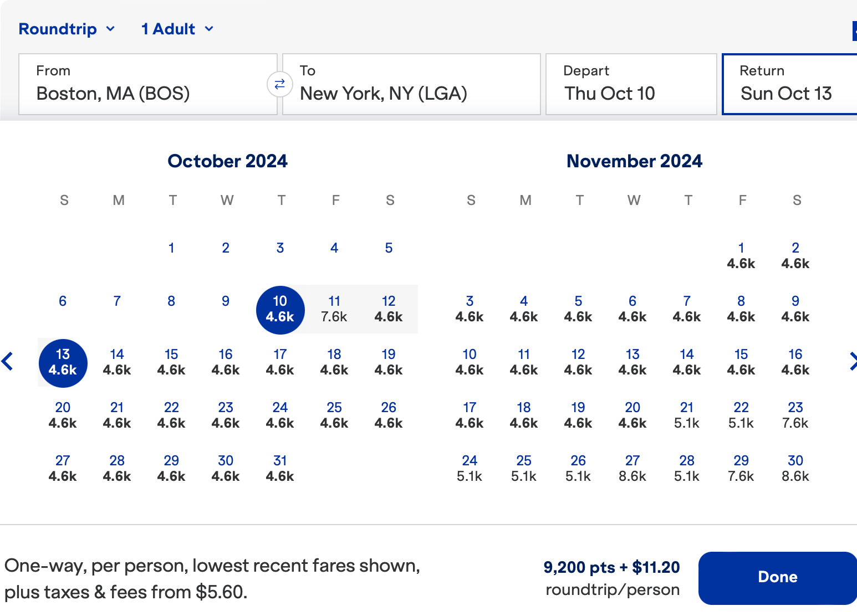Open the Roundtrip trip type dropdown
The image size is (857, 616).
pyautogui.click(x=67, y=29)
